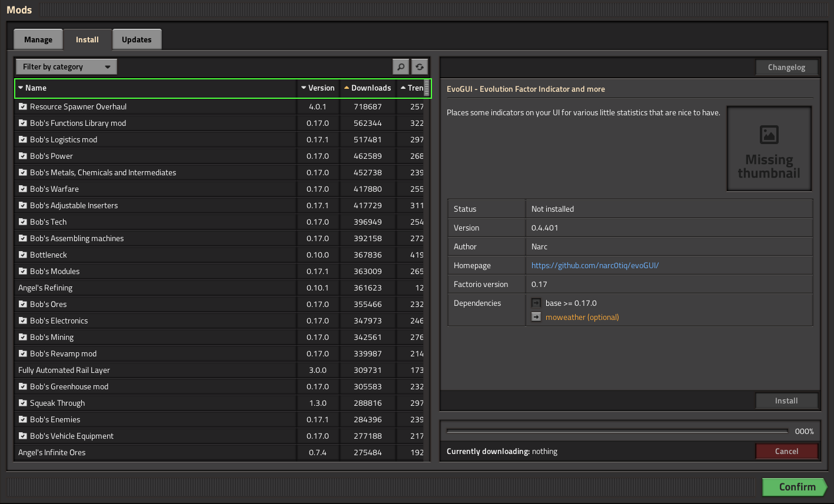
Task: Open the Filter by category dropdown
Action: click(x=67, y=66)
